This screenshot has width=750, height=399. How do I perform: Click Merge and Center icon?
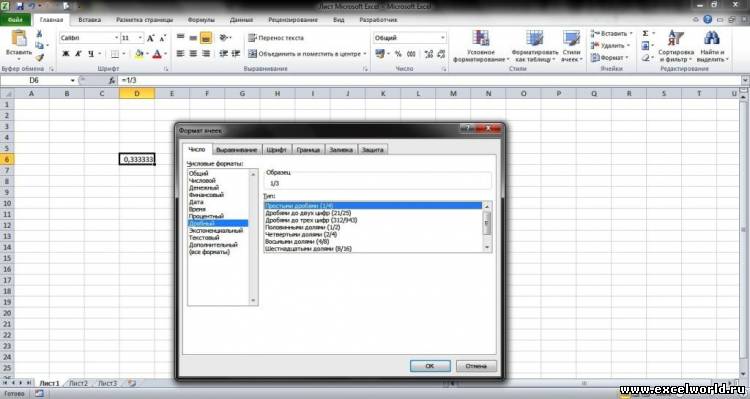coord(253,54)
